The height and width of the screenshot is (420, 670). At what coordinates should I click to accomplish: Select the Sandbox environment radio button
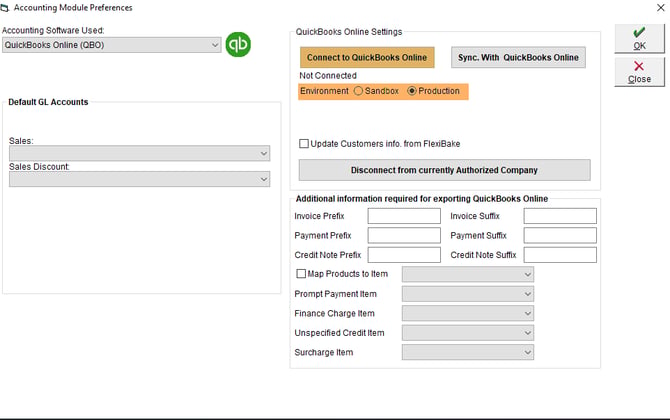(359, 91)
